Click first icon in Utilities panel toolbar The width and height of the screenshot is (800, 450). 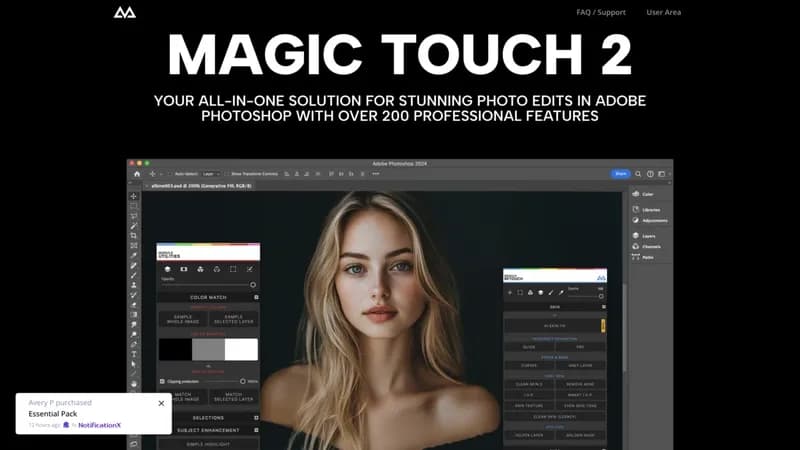[167, 269]
